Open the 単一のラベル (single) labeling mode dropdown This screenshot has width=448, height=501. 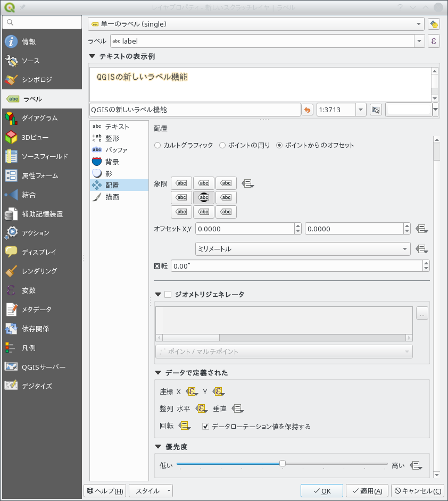pos(256,24)
